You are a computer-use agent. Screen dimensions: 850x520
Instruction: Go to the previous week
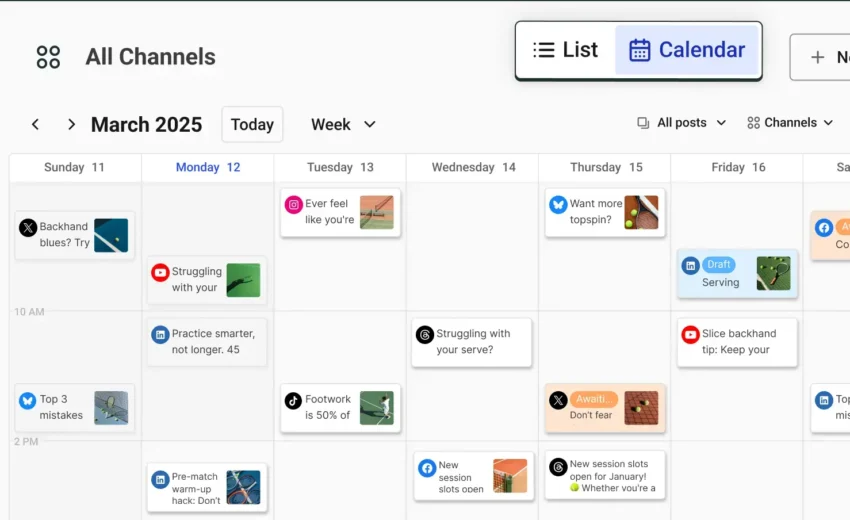click(x=35, y=125)
